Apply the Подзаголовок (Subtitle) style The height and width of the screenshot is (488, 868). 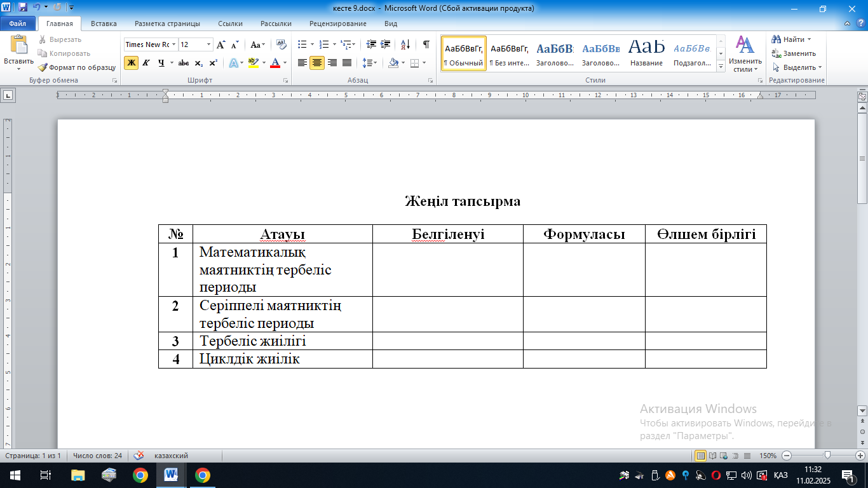(692, 53)
